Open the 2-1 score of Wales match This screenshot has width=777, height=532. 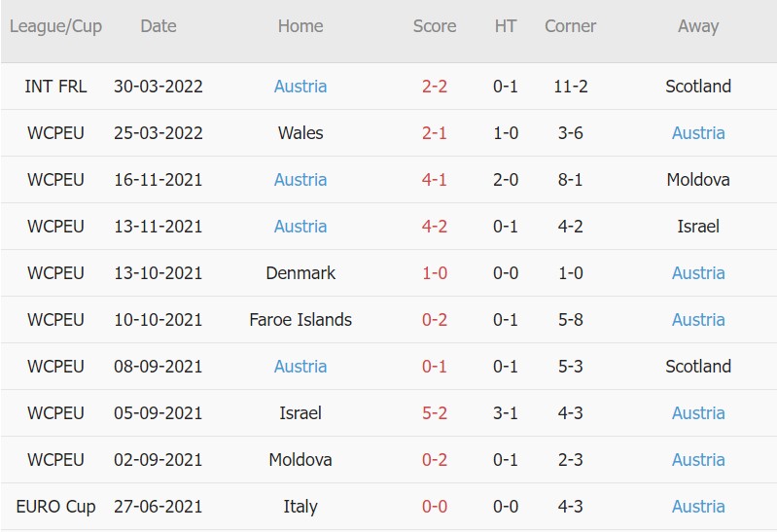(x=435, y=133)
